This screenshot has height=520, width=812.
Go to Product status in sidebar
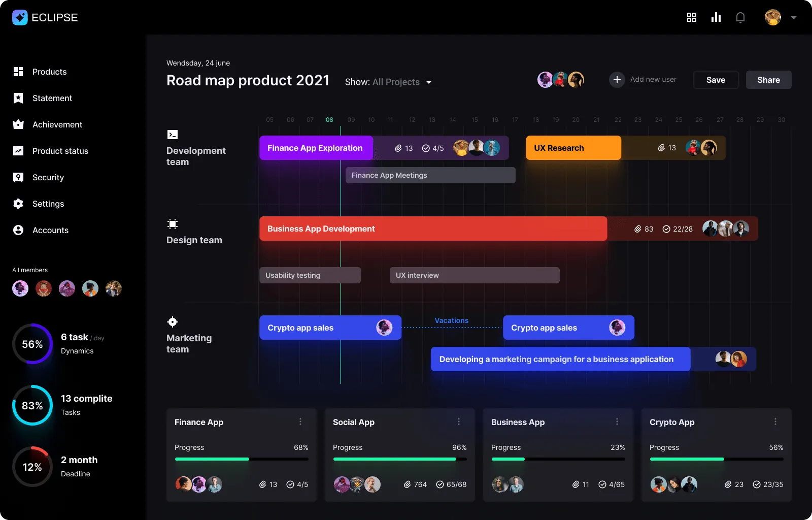(60, 151)
